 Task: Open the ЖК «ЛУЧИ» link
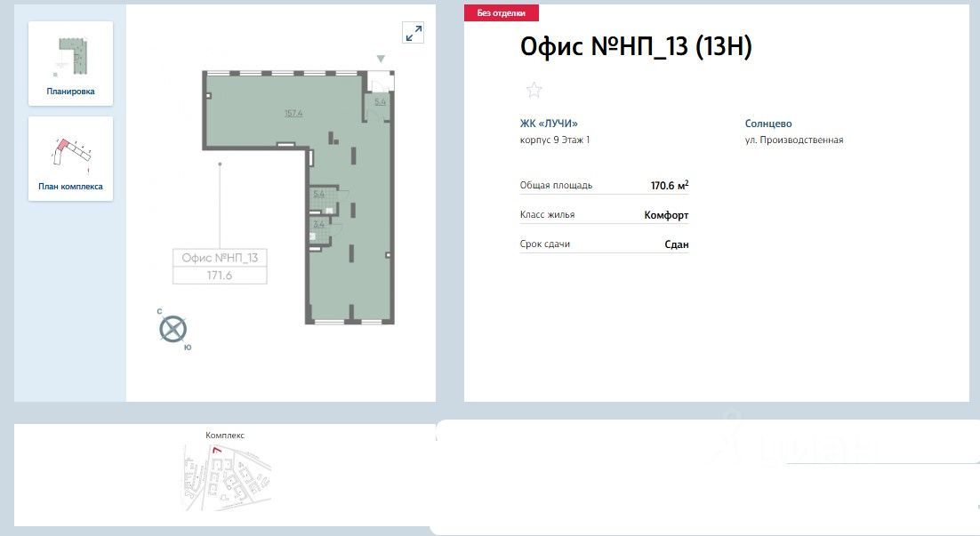[549, 124]
